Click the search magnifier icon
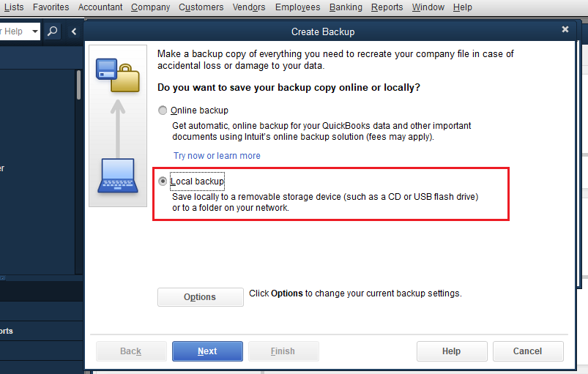Viewport: 588px width, 374px height. tap(52, 31)
